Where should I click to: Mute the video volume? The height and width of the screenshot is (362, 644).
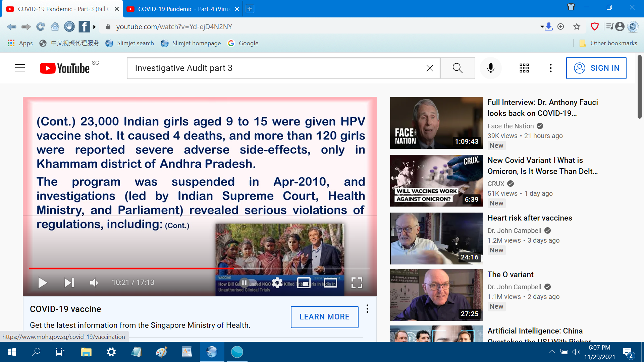94,283
